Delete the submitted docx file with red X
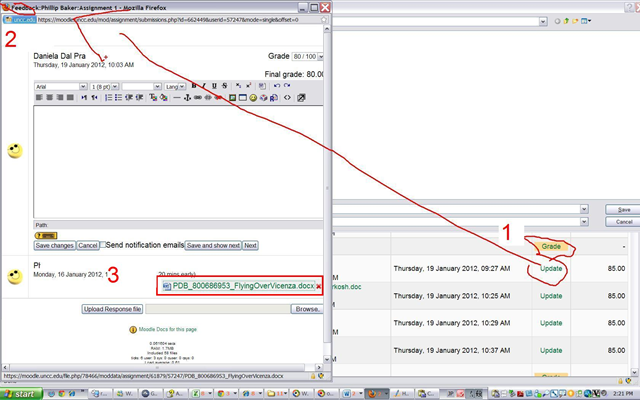Screen dimensions: 640x400 (318, 286)
